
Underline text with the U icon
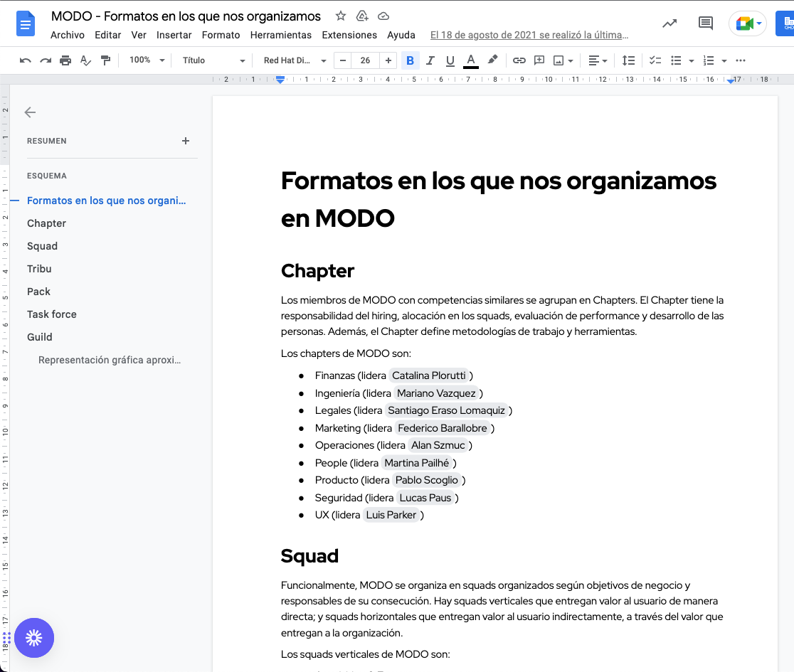[x=450, y=60]
